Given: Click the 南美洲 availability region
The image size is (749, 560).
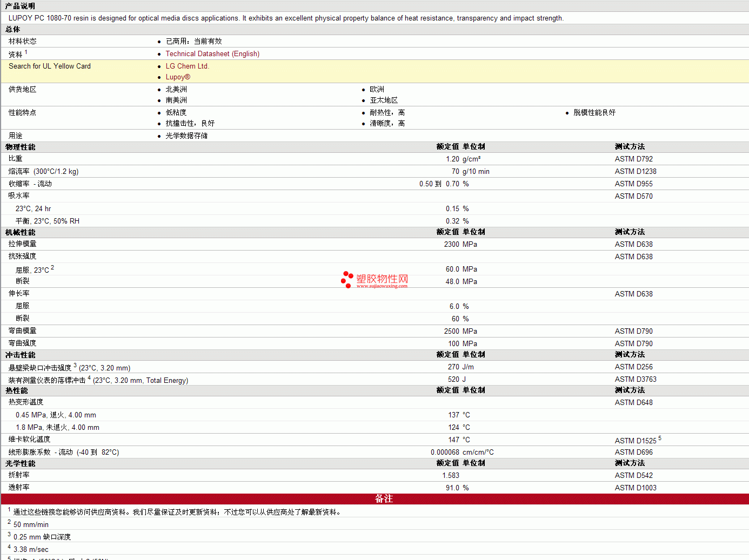Looking at the screenshot, I should pos(176,100).
